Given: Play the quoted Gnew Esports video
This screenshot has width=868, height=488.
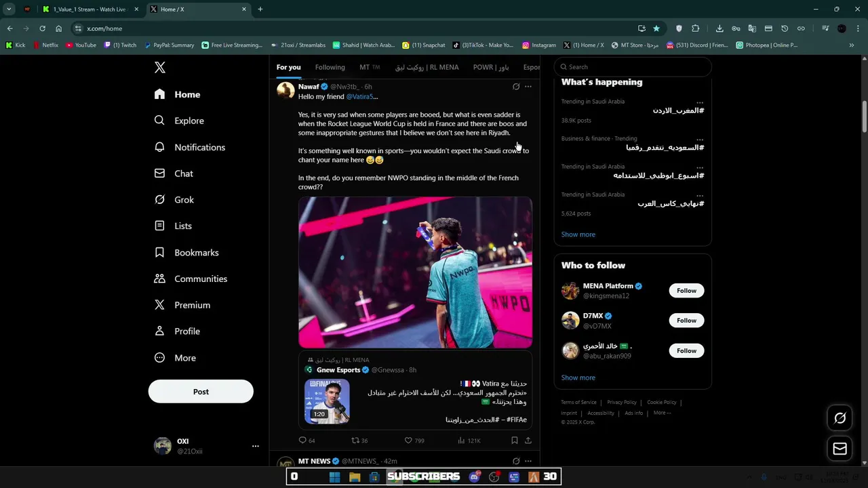Looking at the screenshot, I should [x=327, y=401].
